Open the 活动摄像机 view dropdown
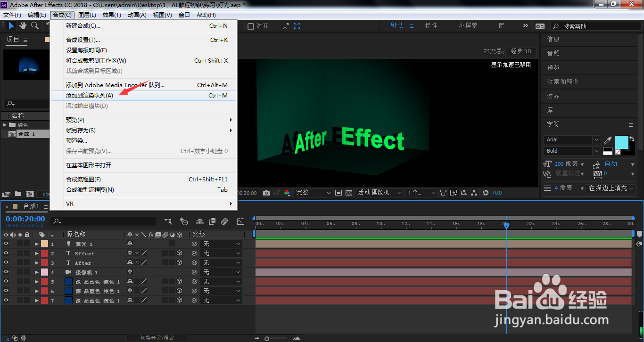The image size is (644, 342). [x=380, y=193]
